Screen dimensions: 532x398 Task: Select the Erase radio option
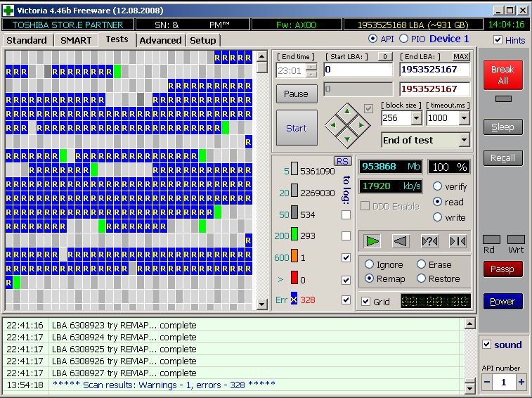point(422,264)
